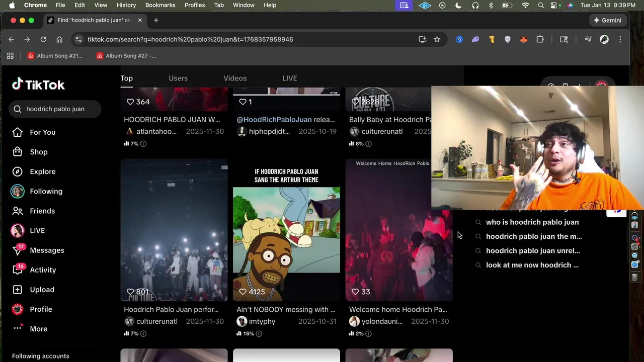The width and height of the screenshot is (644, 362).
Task: Select suggestion 'hoodrich pablo juan the m...'
Action: pyautogui.click(x=534, y=236)
